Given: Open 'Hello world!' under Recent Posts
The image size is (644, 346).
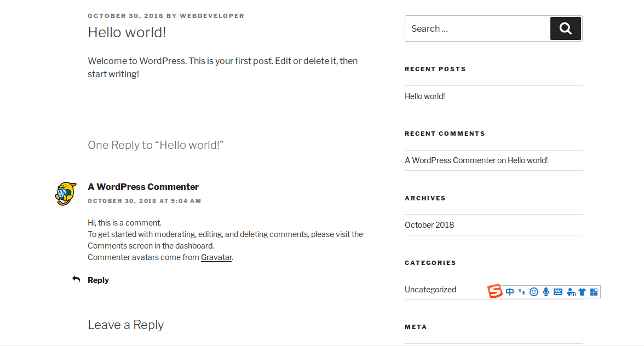Looking at the screenshot, I should 425,96.
